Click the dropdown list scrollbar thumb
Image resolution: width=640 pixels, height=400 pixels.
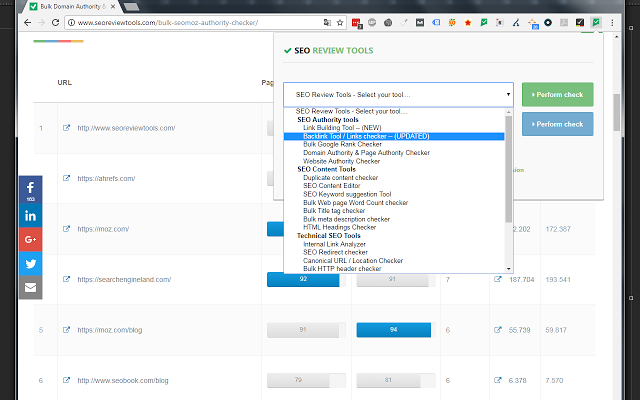point(509,169)
